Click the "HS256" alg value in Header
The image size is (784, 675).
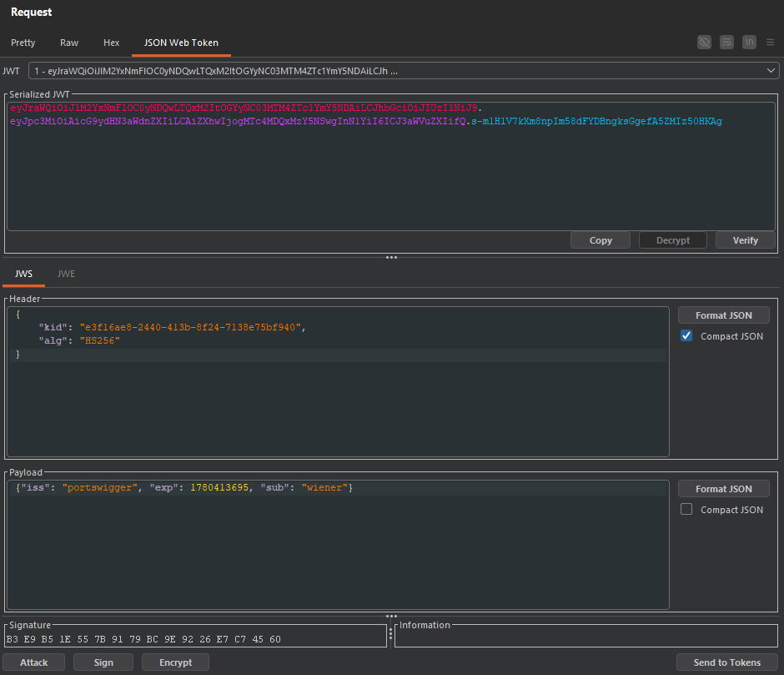coord(99,340)
